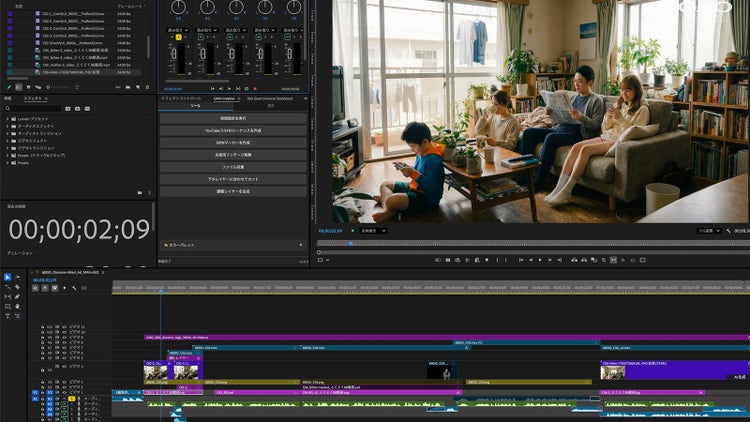Screen dimensions: 750x422
Task: Select the Track Select Forward tool
Action: (x=18, y=277)
